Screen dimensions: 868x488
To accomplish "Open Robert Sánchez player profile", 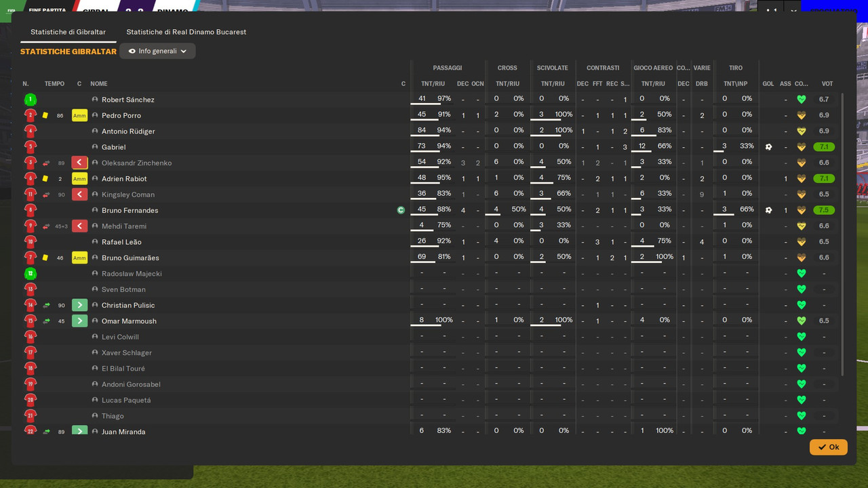I will point(127,100).
